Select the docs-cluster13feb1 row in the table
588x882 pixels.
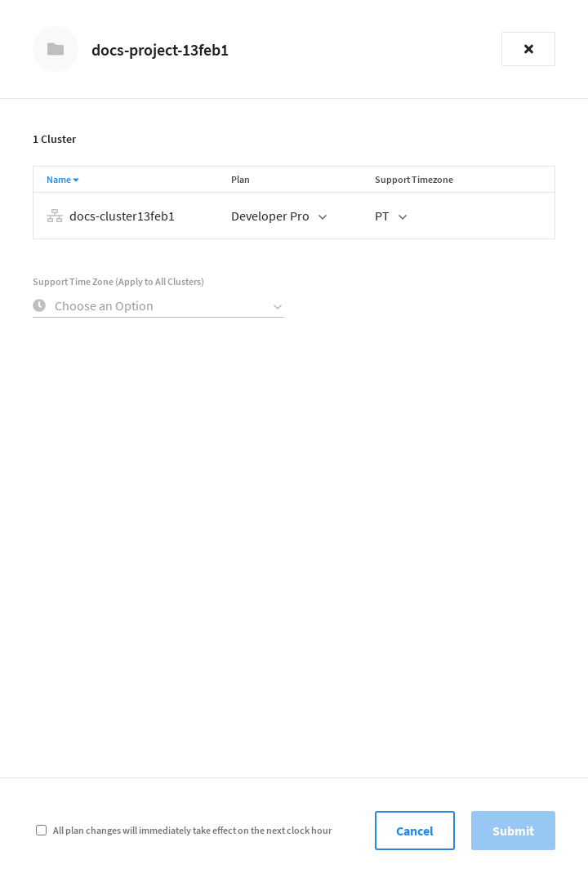click(122, 216)
